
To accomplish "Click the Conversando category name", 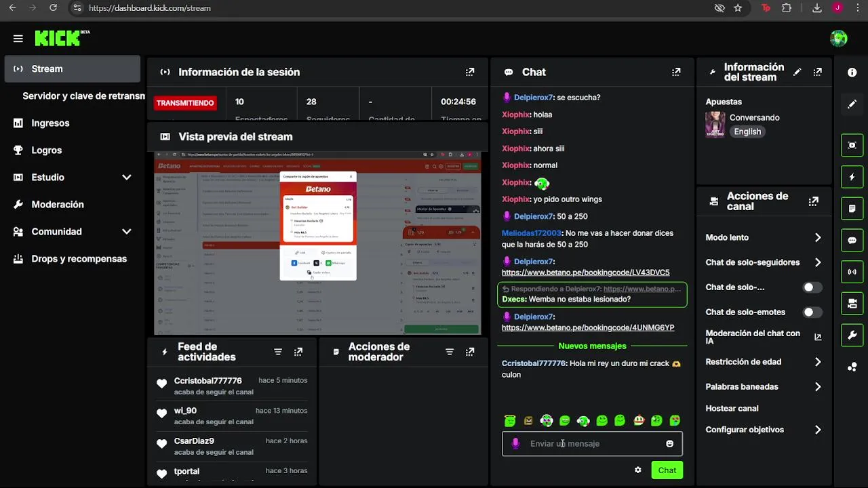I will (754, 118).
